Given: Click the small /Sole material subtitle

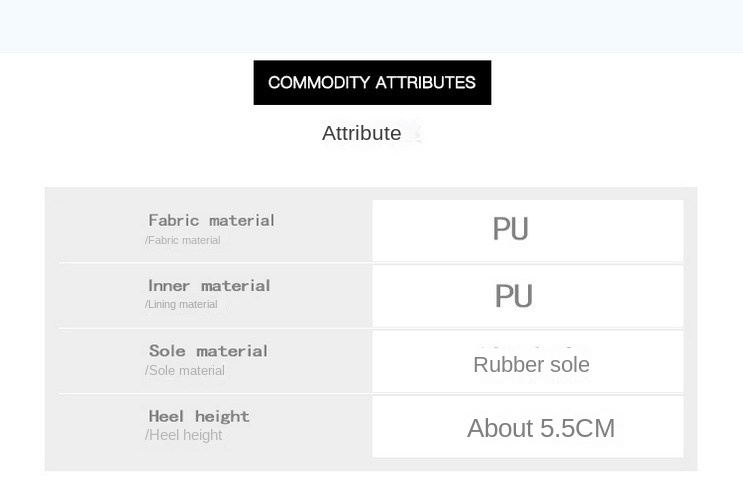Looking at the screenshot, I should 185,370.
